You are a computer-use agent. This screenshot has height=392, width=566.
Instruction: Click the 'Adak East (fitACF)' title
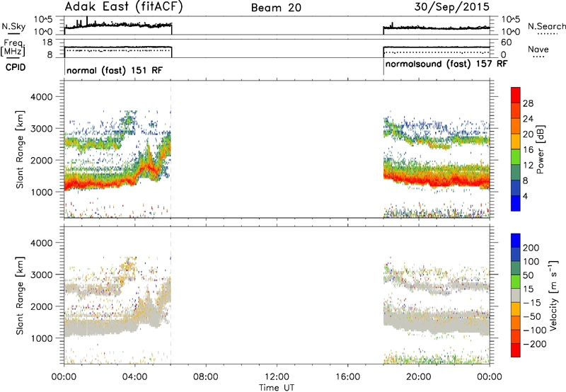pos(124,6)
